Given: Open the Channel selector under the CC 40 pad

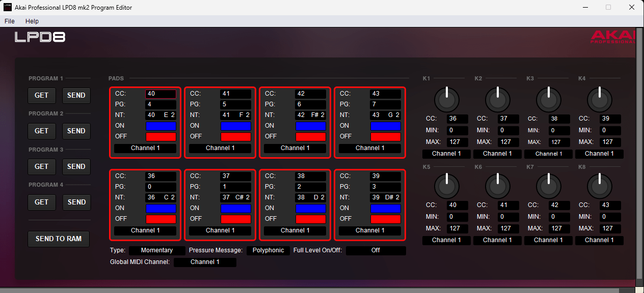Looking at the screenshot, I should click(x=145, y=148).
